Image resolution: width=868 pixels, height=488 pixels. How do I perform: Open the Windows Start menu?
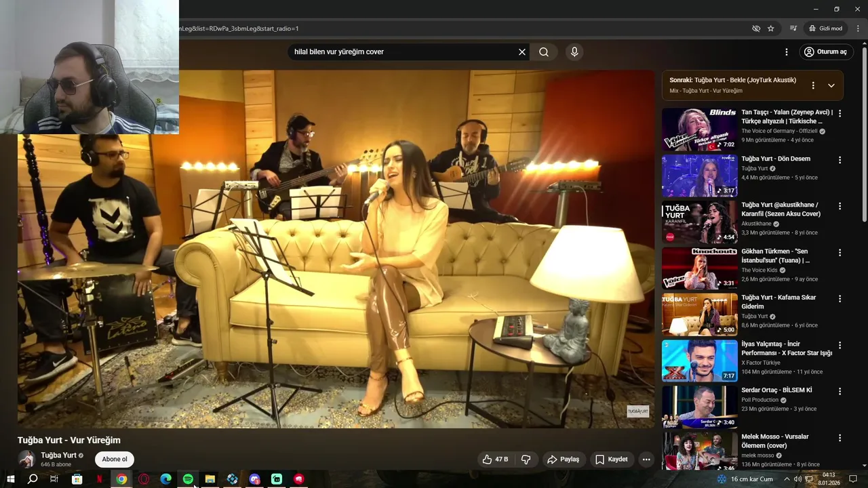(10, 479)
